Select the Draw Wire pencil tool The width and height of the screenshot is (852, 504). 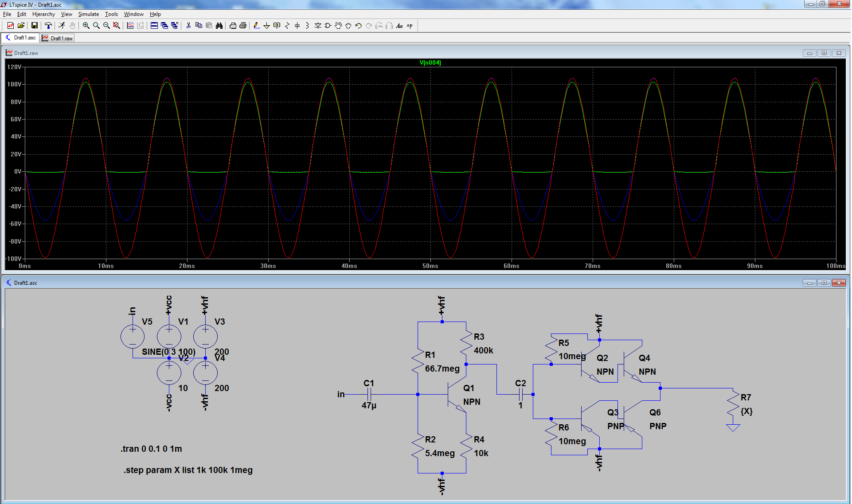[256, 26]
